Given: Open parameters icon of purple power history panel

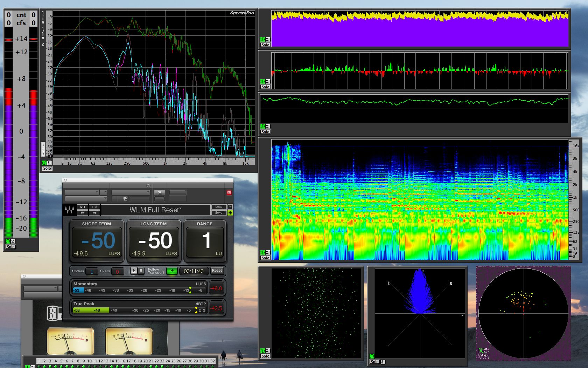Looking at the screenshot, I should click(x=268, y=39).
